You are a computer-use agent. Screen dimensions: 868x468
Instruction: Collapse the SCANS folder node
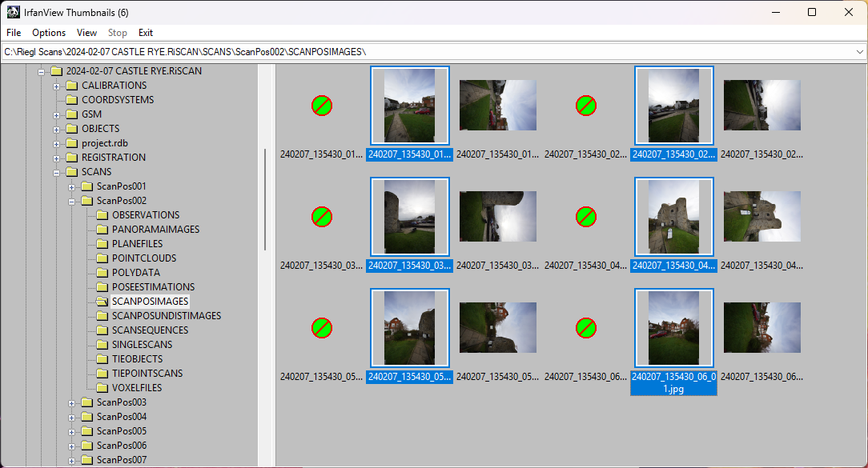coord(57,172)
